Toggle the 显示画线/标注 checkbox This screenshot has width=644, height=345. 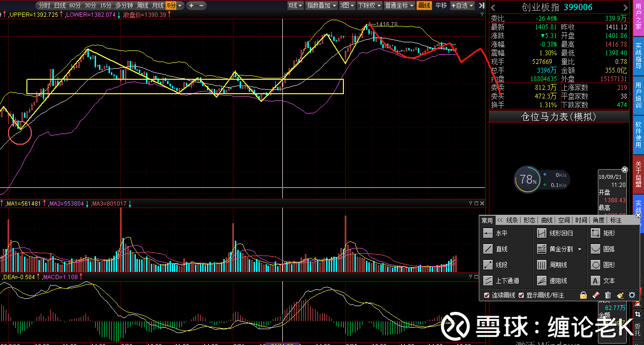pos(521,295)
